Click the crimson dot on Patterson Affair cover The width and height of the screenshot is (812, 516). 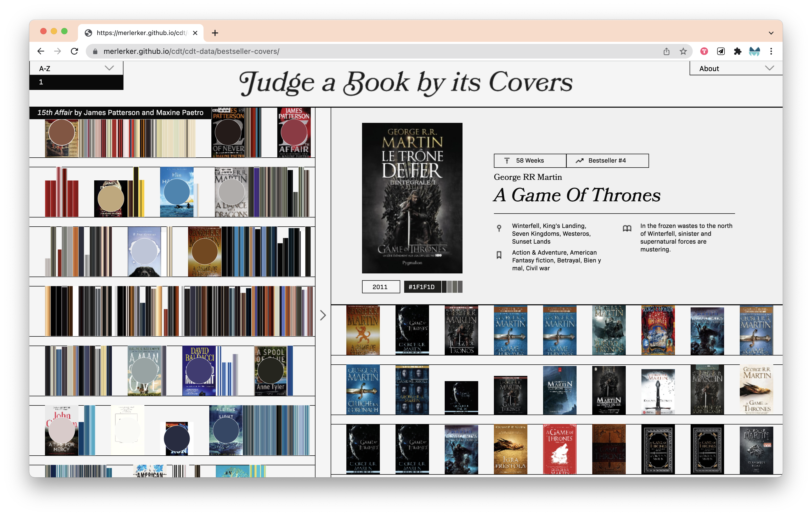[x=294, y=133]
